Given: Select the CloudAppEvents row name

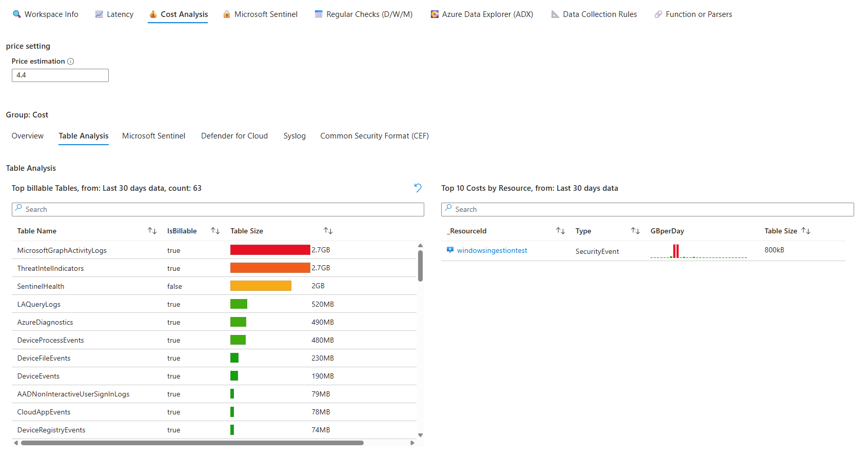Looking at the screenshot, I should (x=44, y=412).
